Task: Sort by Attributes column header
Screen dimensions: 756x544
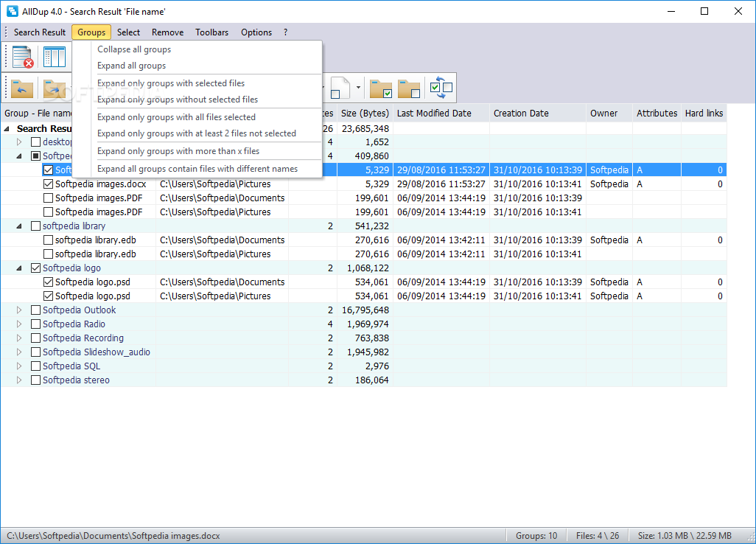Action: tap(657, 114)
